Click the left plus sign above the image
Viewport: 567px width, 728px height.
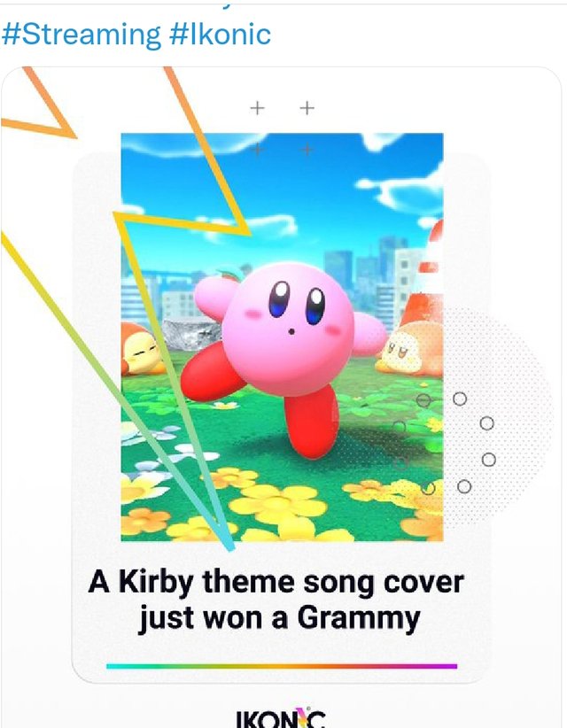click(257, 108)
